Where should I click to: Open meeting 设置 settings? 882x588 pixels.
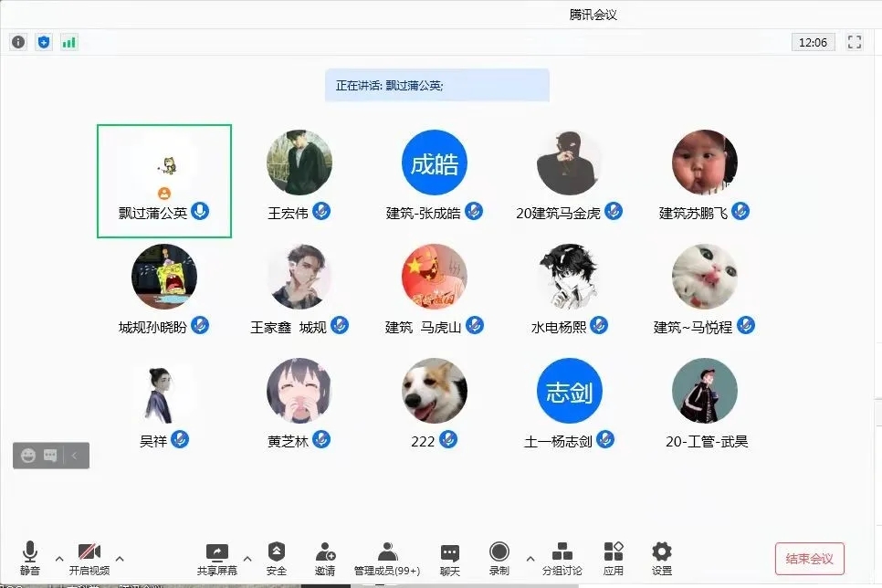tap(662, 558)
